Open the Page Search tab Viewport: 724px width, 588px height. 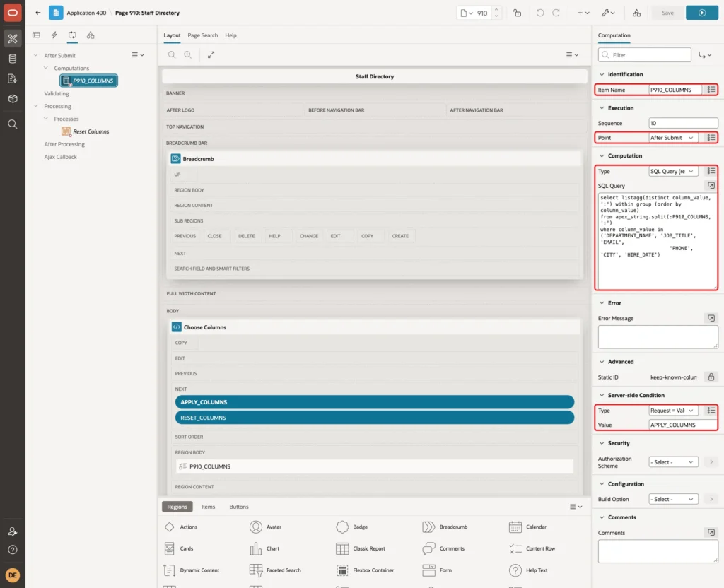(202, 35)
